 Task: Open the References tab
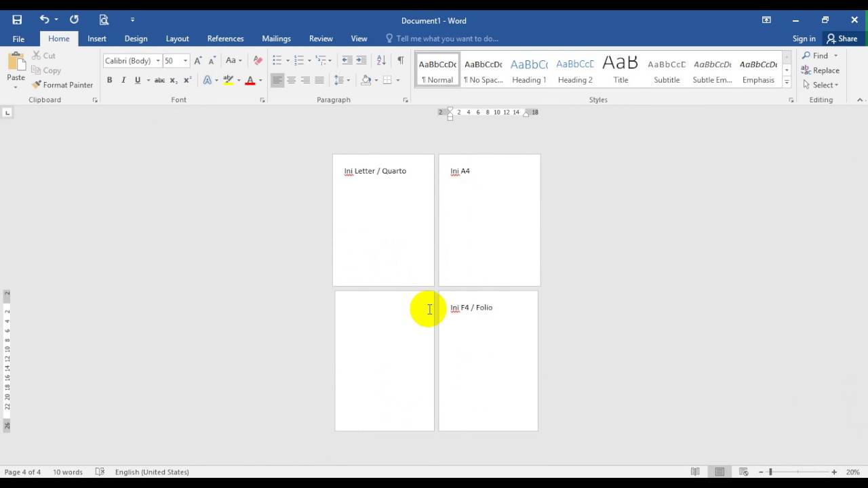[x=225, y=39]
